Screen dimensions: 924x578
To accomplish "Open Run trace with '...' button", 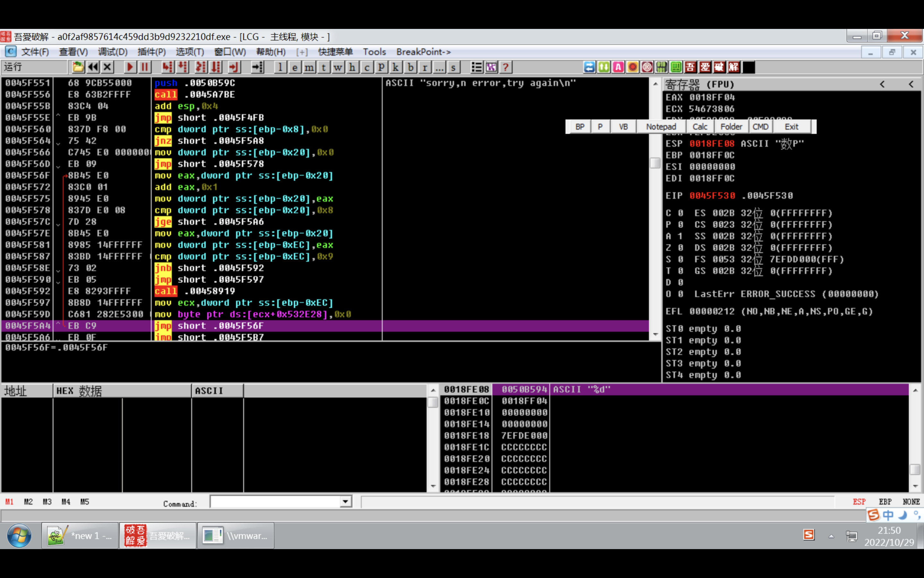I will point(439,67).
